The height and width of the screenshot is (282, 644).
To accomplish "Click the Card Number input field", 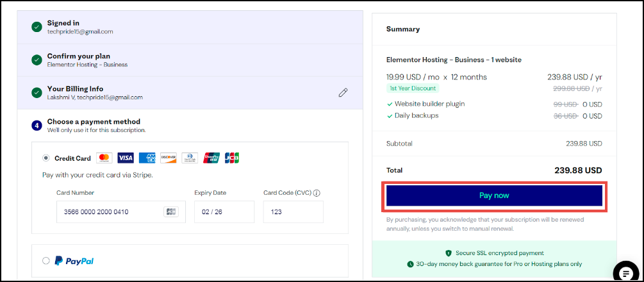I will click(121, 211).
